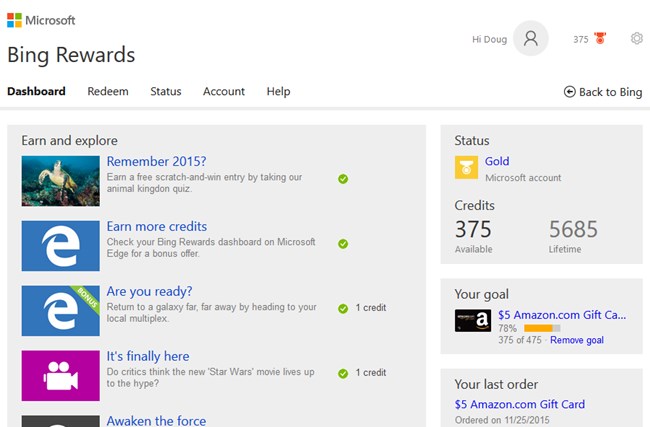This screenshot has height=427, width=650.
Task: Click the green checkmark for Are you ready
Action: (x=343, y=308)
